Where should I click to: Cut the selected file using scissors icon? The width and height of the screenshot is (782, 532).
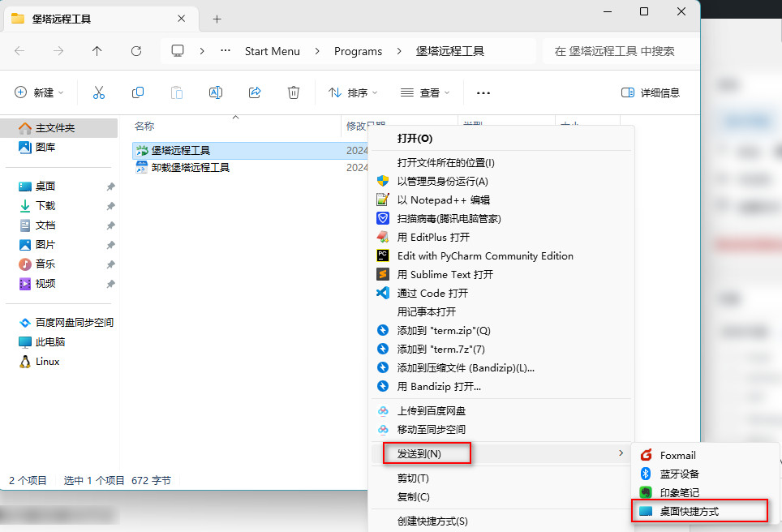click(x=99, y=92)
